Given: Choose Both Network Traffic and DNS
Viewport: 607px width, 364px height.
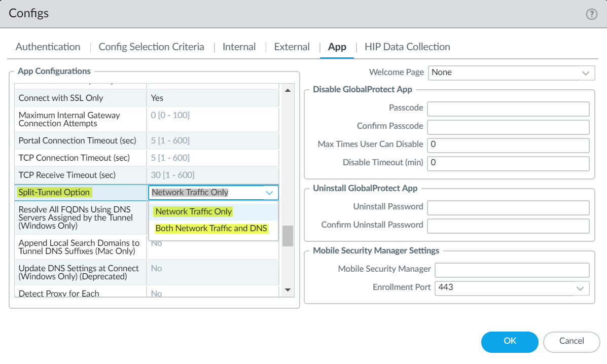Looking at the screenshot, I should [211, 228].
